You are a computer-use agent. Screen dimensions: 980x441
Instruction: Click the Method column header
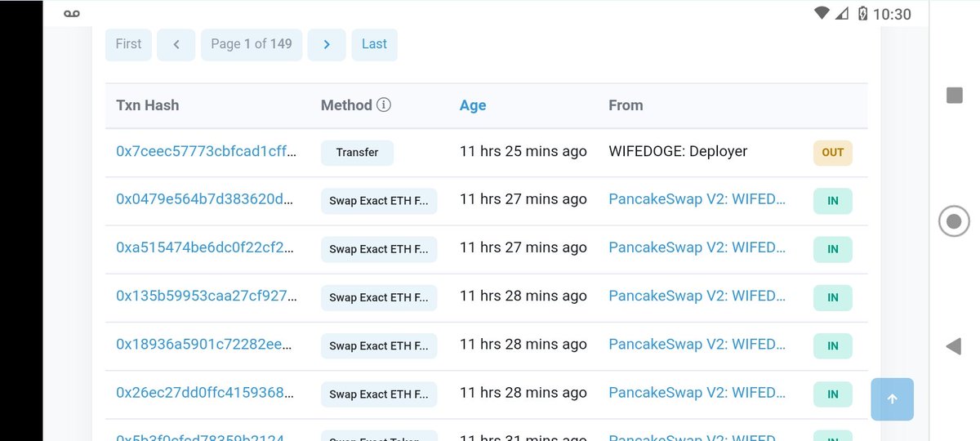point(346,105)
